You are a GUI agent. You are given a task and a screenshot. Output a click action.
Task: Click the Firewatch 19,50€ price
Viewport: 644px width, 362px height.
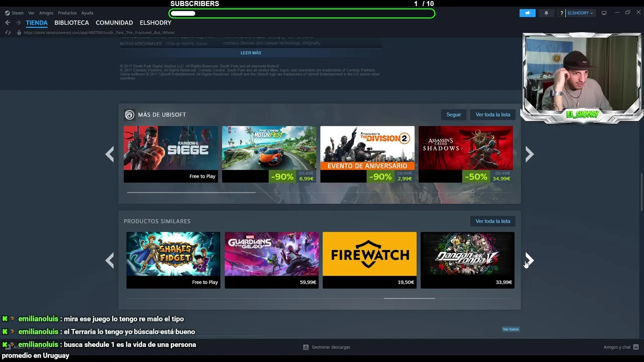coord(406,283)
